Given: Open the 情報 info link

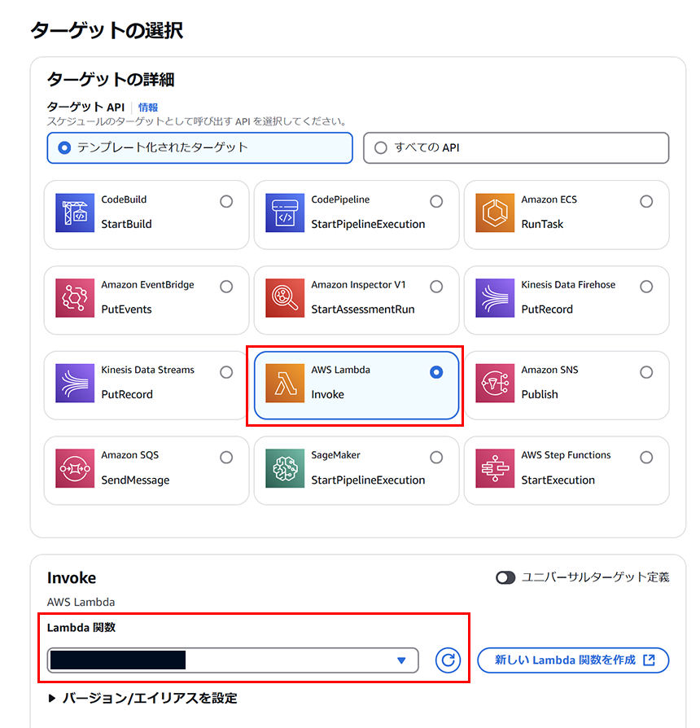Looking at the screenshot, I should click(x=148, y=107).
